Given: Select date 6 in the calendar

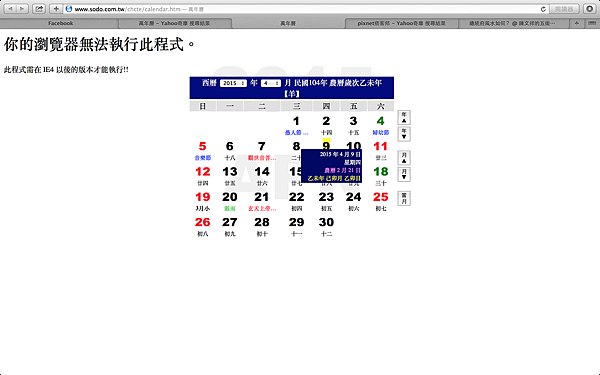Looking at the screenshot, I should coord(230,147).
